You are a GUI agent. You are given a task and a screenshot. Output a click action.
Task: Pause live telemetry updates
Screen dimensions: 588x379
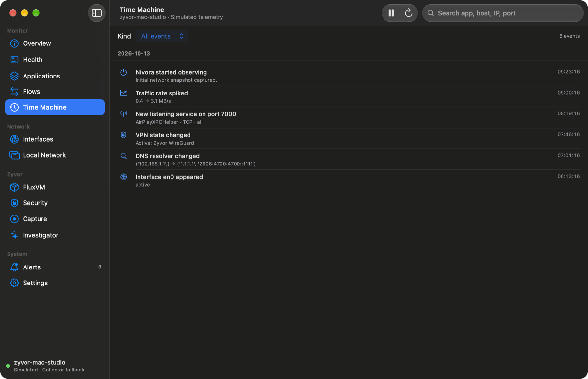tap(391, 13)
